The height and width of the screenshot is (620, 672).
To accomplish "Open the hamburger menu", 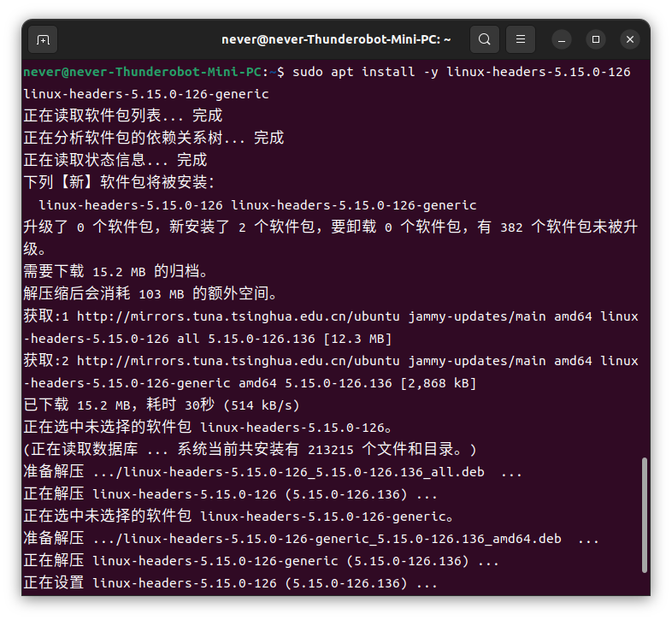I will click(521, 39).
